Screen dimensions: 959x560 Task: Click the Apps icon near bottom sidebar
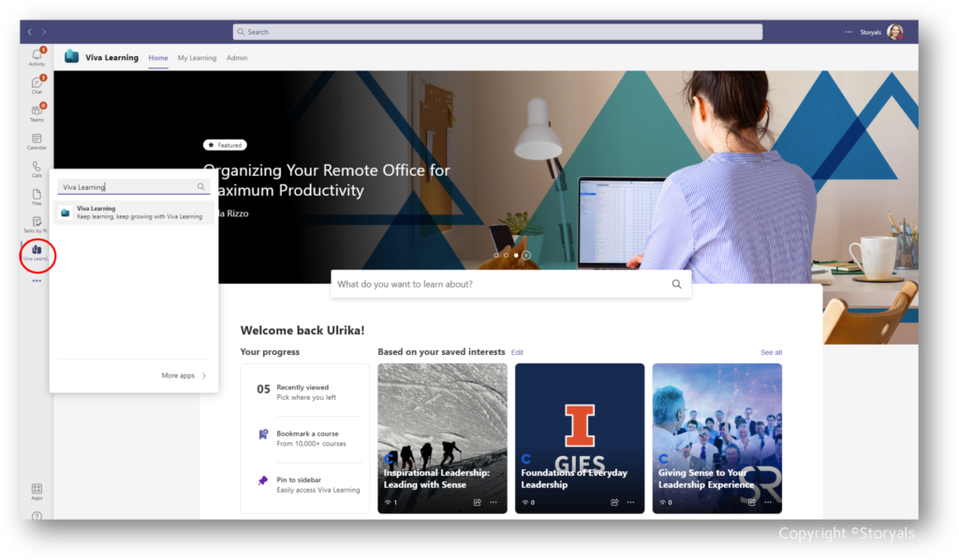[36, 491]
